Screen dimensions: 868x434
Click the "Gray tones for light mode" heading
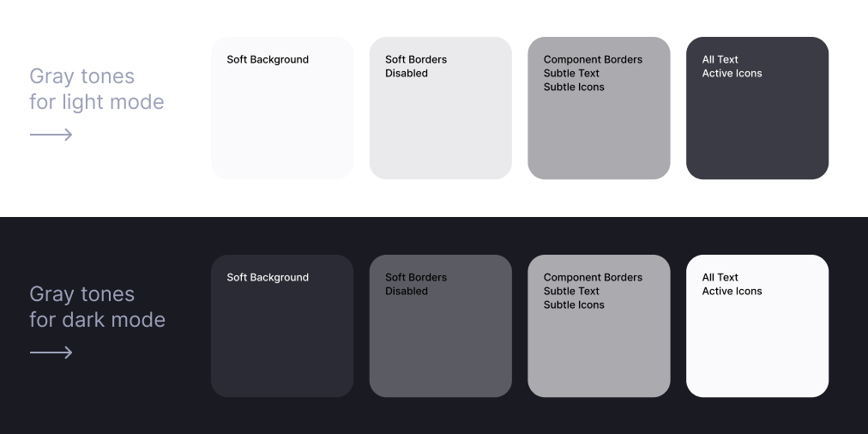coord(96,89)
